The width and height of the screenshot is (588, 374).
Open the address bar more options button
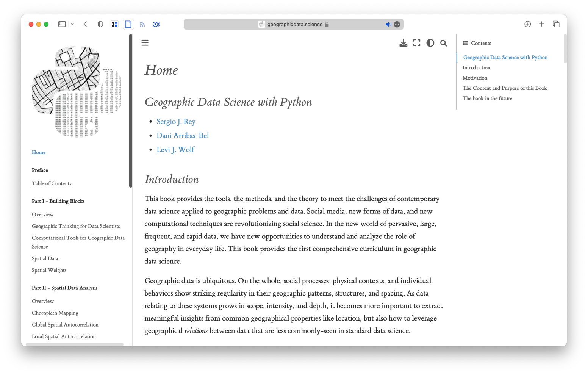pyautogui.click(x=397, y=24)
